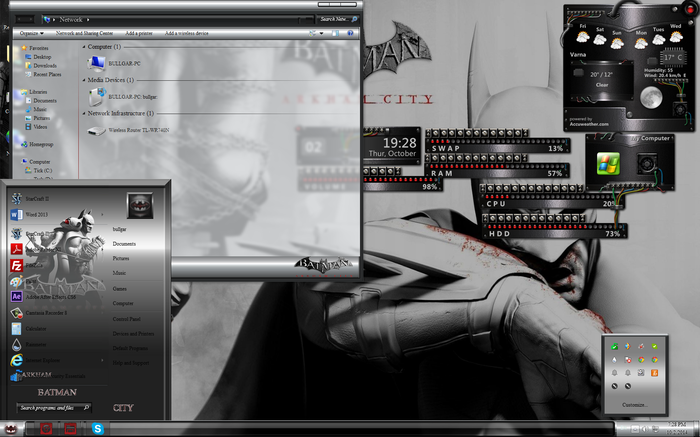This screenshot has width=700, height=437.
Task: Click Add a wireless device
Action: (x=187, y=33)
